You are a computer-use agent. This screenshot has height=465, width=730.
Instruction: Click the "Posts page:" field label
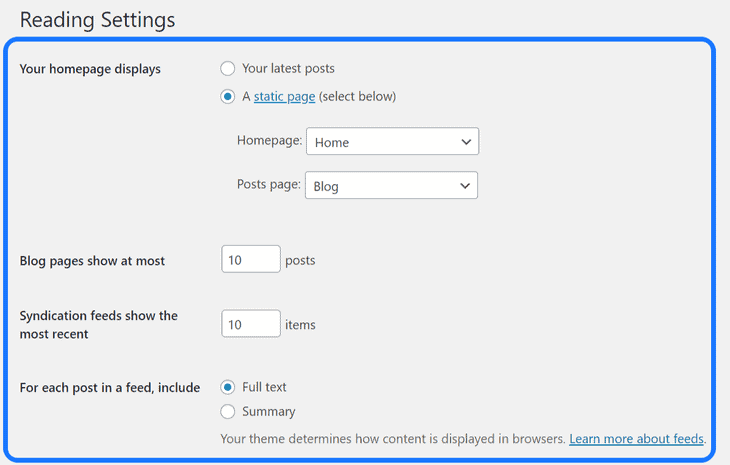pos(269,185)
